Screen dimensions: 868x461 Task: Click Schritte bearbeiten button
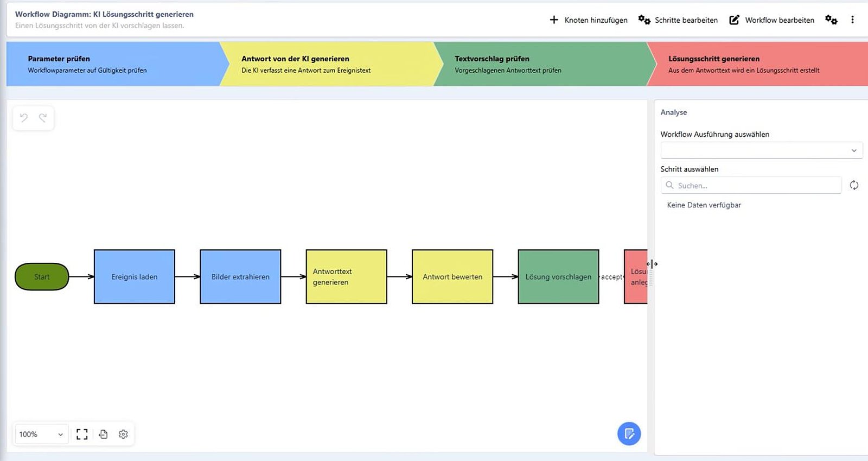tap(678, 20)
